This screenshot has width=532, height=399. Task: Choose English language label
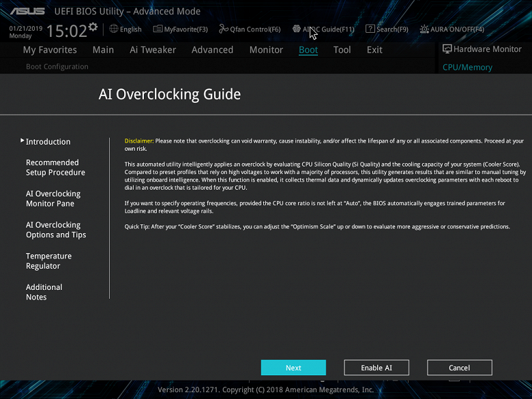(x=131, y=29)
